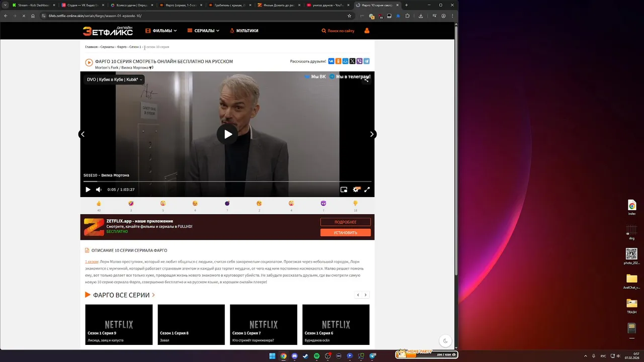
Task: Open the Сезон 1 Серия 8 thumbnail
Action: click(x=191, y=325)
